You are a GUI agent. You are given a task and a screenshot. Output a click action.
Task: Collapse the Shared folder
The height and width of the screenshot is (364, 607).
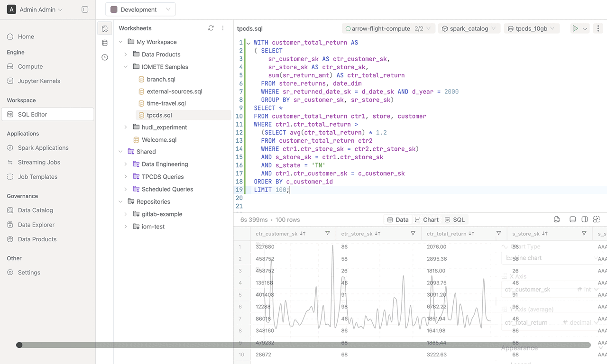point(120,152)
